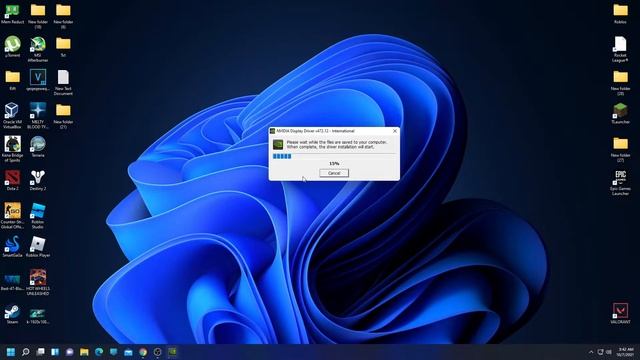640x360 pixels.
Task: Select the New Text Document file
Action: 63,82
